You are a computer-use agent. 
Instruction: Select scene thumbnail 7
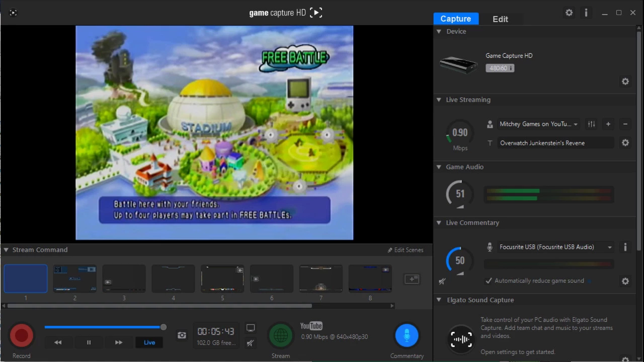pyautogui.click(x=321, y=279)
